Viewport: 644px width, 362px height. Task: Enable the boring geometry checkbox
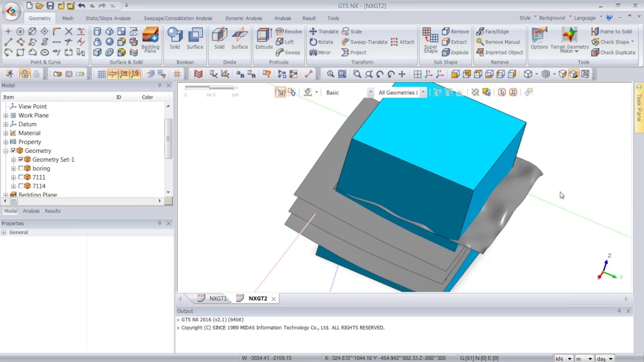point(21,168)
